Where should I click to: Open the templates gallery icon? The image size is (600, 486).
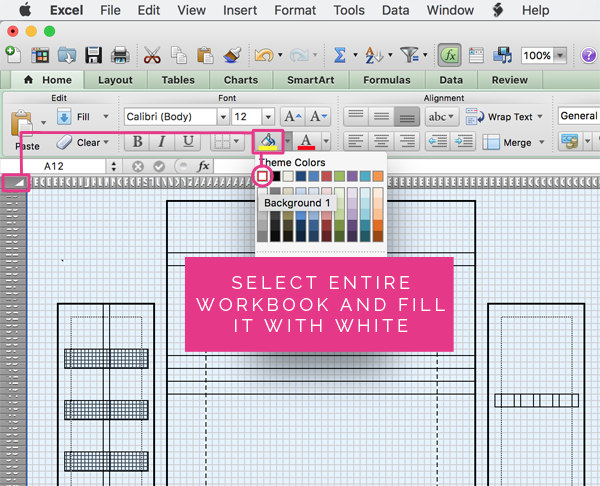pos(40,55)
